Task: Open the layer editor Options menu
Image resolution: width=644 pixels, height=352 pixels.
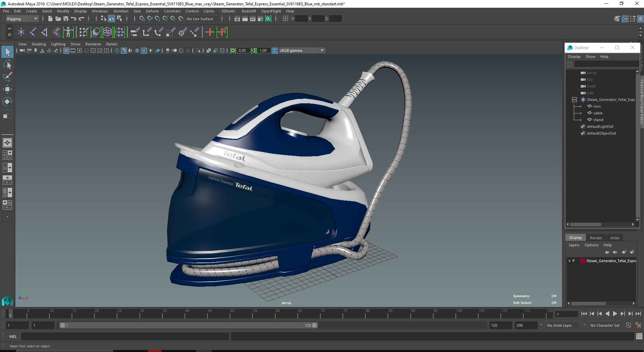Action: (x=591, y=245)
